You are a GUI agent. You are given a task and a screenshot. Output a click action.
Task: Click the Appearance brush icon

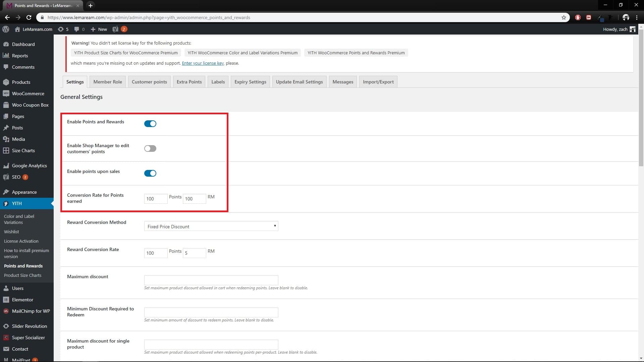(x=6, y=192)
